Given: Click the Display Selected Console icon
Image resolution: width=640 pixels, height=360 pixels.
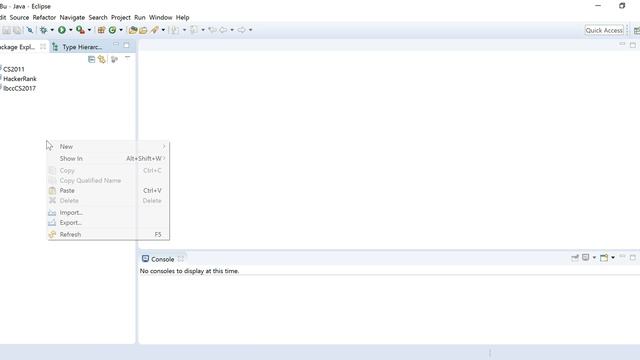Looking at the screenshot, I should click(586, 257).
